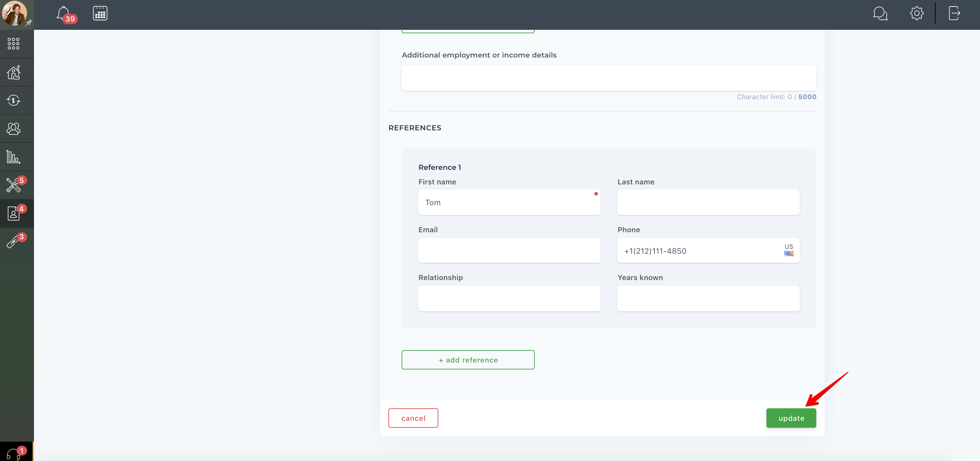This screenshot has height=461, width=980.
Task: Open the dashboard grid icon in sidebar
Action: click(13, 44)
